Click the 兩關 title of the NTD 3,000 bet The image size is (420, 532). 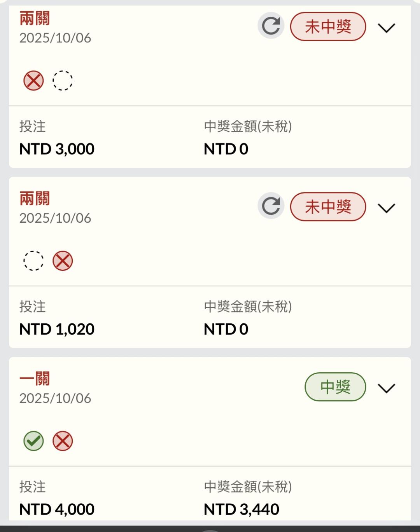pyautogui.click(x=35, y=18)
